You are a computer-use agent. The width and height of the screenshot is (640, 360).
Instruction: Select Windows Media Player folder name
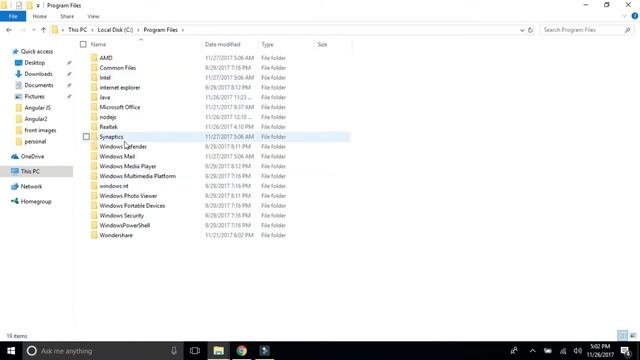128,166
